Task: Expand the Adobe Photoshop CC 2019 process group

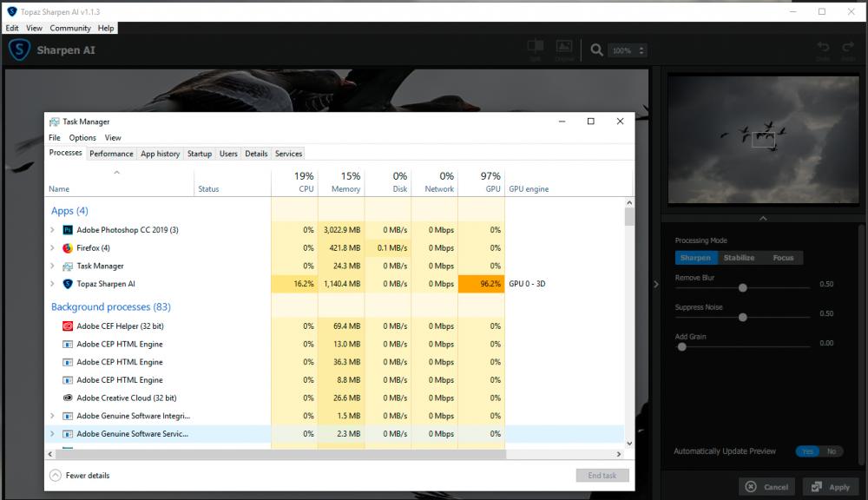Action: click(x=53, y=230)
